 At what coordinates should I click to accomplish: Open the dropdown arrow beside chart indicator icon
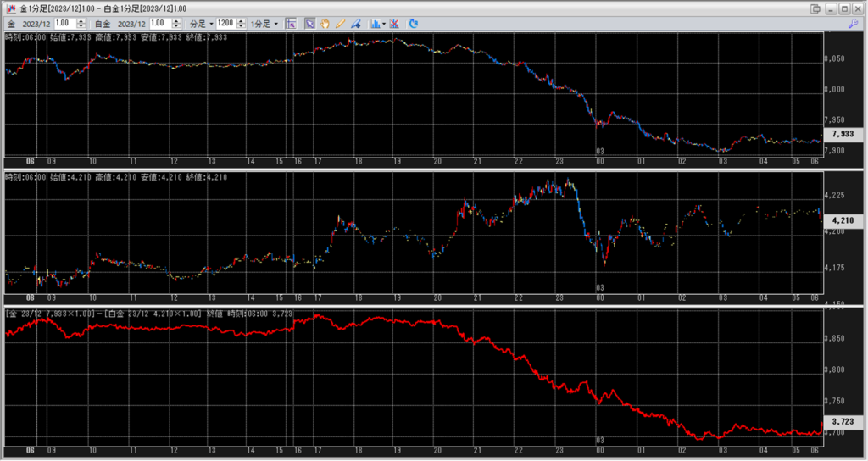tap(384, 24)
